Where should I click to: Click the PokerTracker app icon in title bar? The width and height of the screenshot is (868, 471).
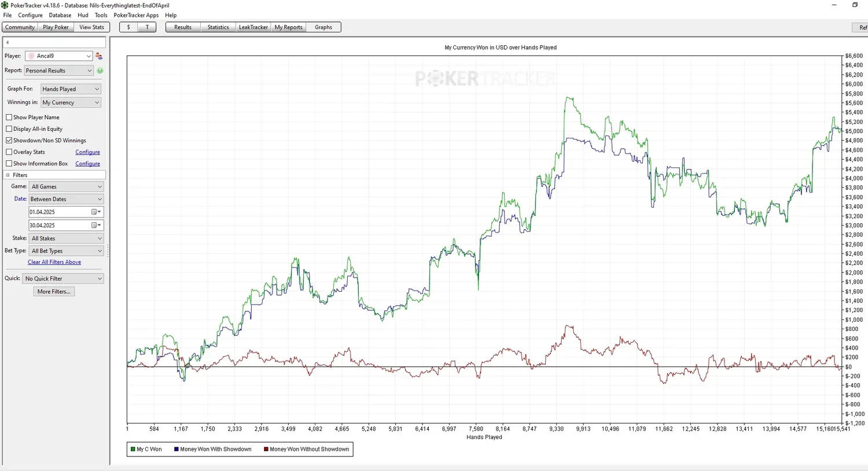(5, 5)
